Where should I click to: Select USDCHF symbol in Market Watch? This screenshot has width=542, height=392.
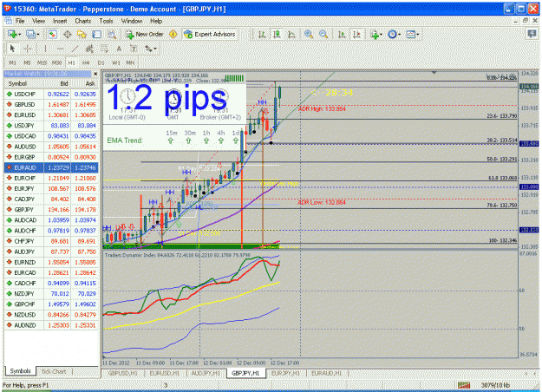[24, 94]
